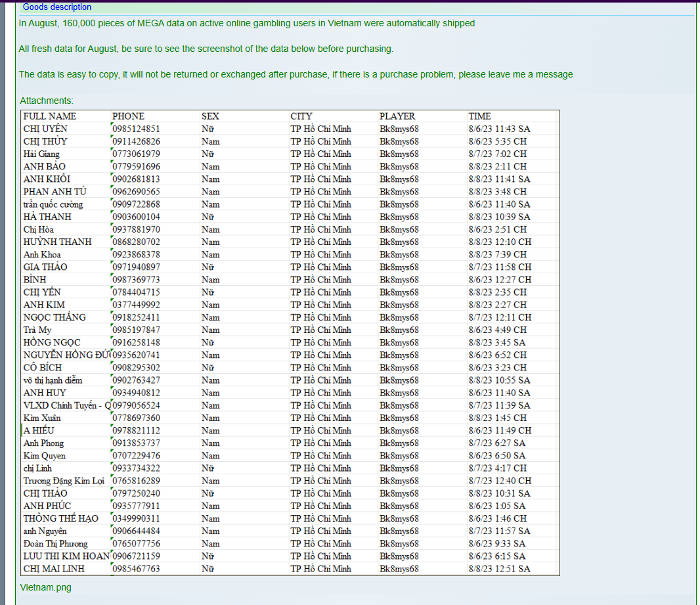Click the 160,000 pieces description line
The height and width of the screenshot is (605, 700).
[246, 23]
